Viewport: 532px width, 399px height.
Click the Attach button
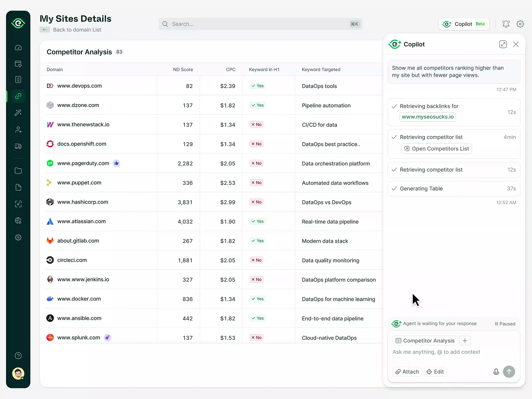coord(407,372)
